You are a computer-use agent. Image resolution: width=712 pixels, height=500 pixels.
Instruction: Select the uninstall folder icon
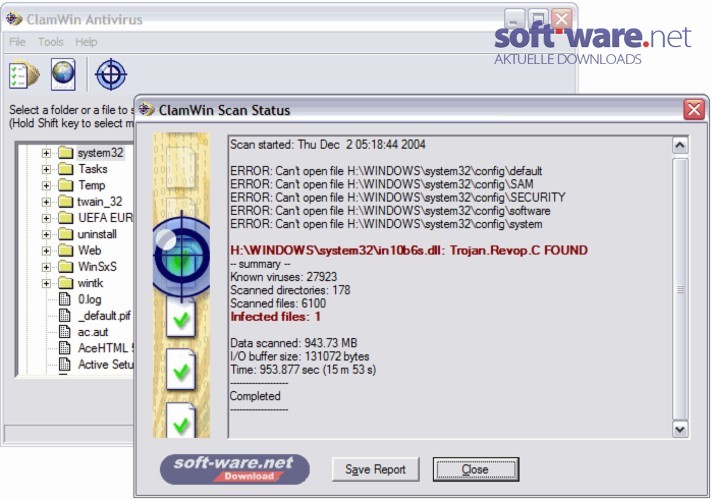click(x=66, y=234)
